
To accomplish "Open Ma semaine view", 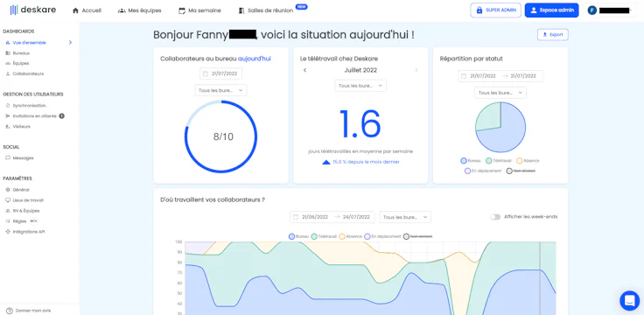I will click(199, 10).
